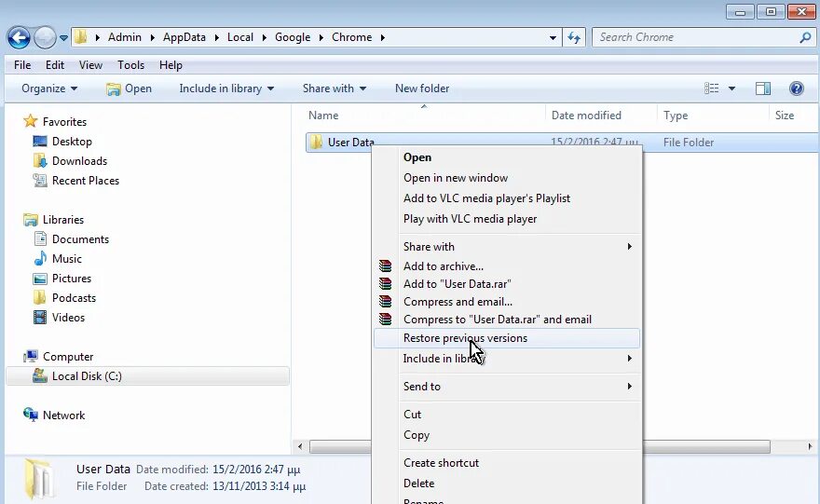The height and width of the screenshot is (504, 820).
Task: Sort by Date modified column header
Action: click(586, 115)
